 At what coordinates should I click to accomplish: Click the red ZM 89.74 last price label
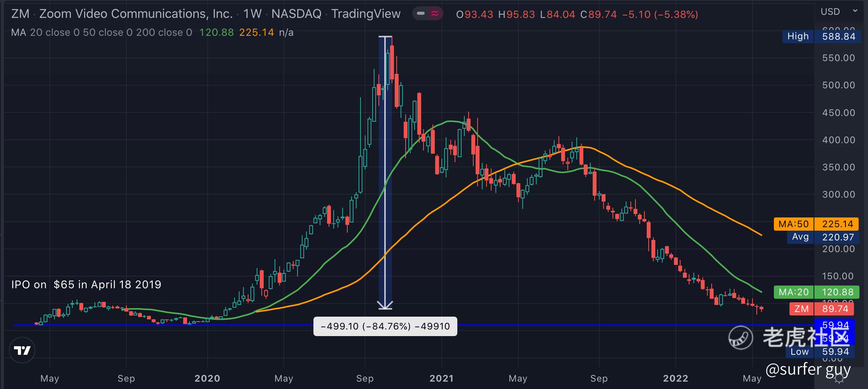pyautogui.click(x=822, y=309)
